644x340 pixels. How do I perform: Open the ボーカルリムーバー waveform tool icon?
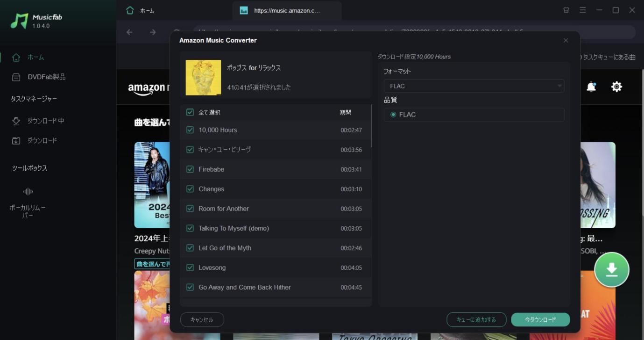[28, 192]
